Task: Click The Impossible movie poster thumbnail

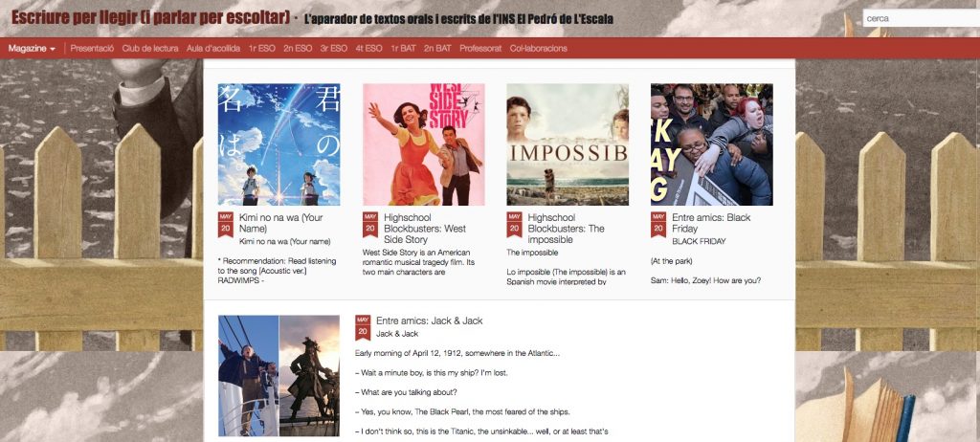Action: (x=568, y=144)
